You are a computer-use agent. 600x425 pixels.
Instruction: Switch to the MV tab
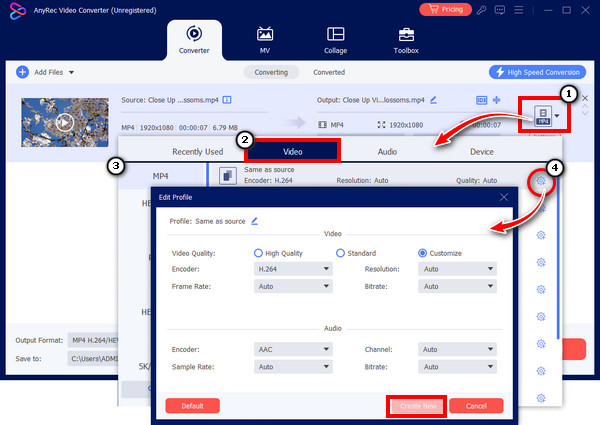(x=265, y=40)
